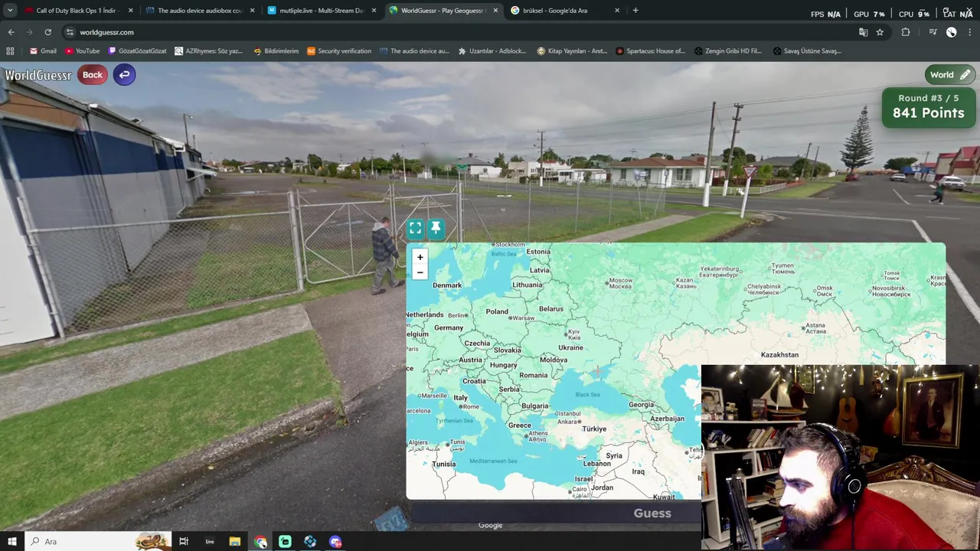Expand the guess map to fullscreen
Viewport: 980px width, 551px height.
[x=415, y=228]
